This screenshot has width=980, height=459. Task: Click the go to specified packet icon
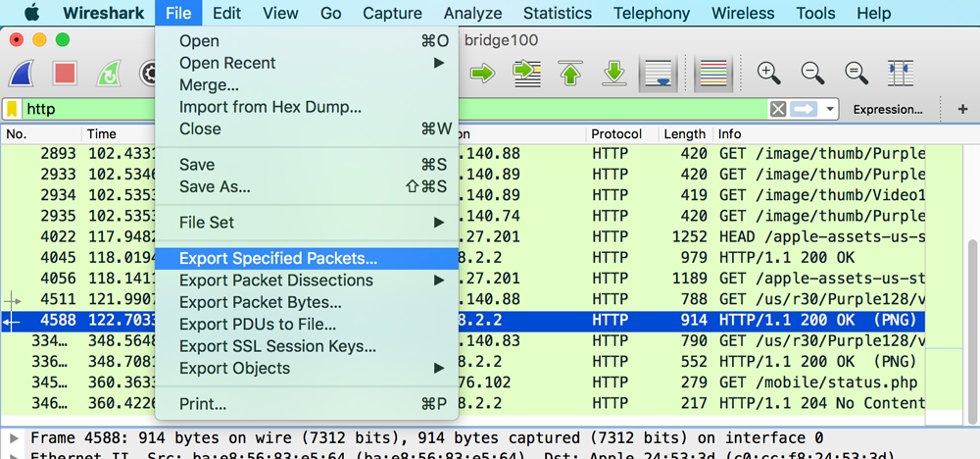pyautogui.click(x=527, y=74)
